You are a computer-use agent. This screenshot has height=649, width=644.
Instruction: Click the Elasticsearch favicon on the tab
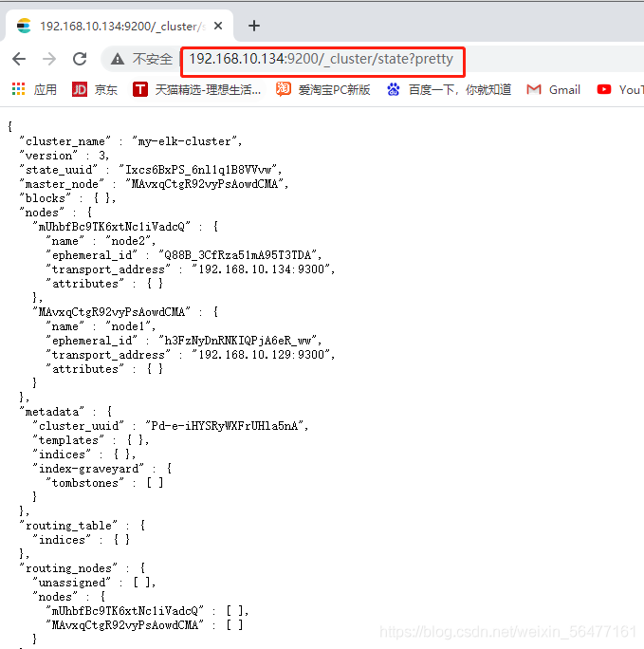tap(24, 26)
